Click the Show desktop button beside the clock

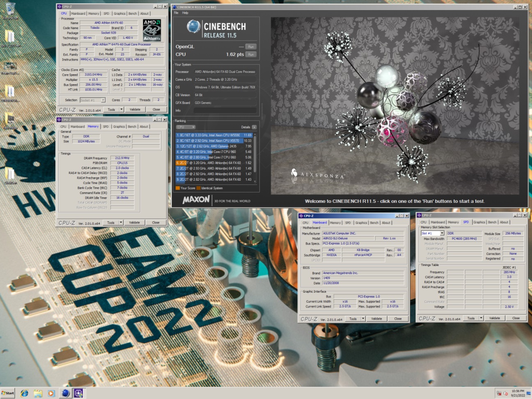coord(530,393)
